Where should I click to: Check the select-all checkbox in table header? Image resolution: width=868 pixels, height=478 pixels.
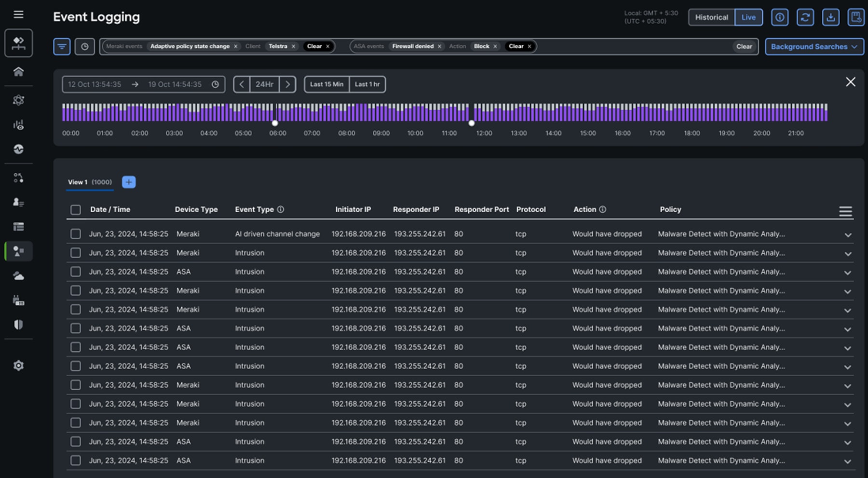(75, 209)
